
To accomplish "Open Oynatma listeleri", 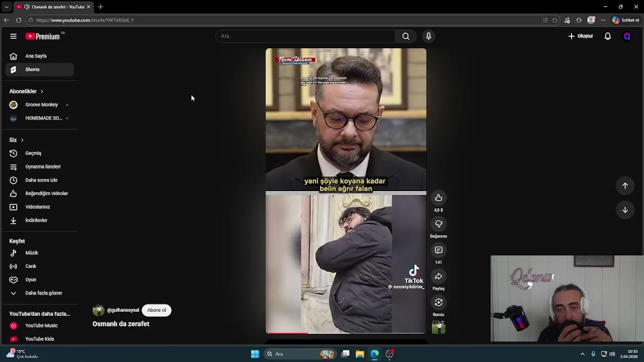I will click(x=39, y=166).
